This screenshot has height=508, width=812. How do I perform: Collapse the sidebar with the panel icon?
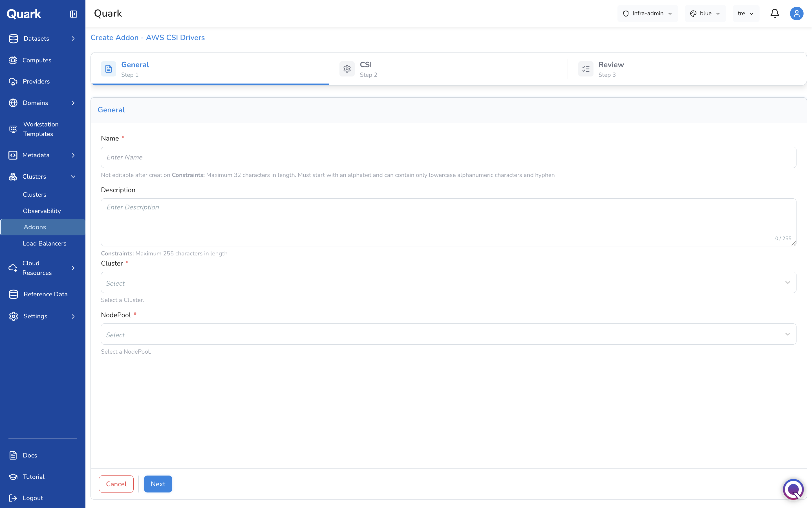74,14
